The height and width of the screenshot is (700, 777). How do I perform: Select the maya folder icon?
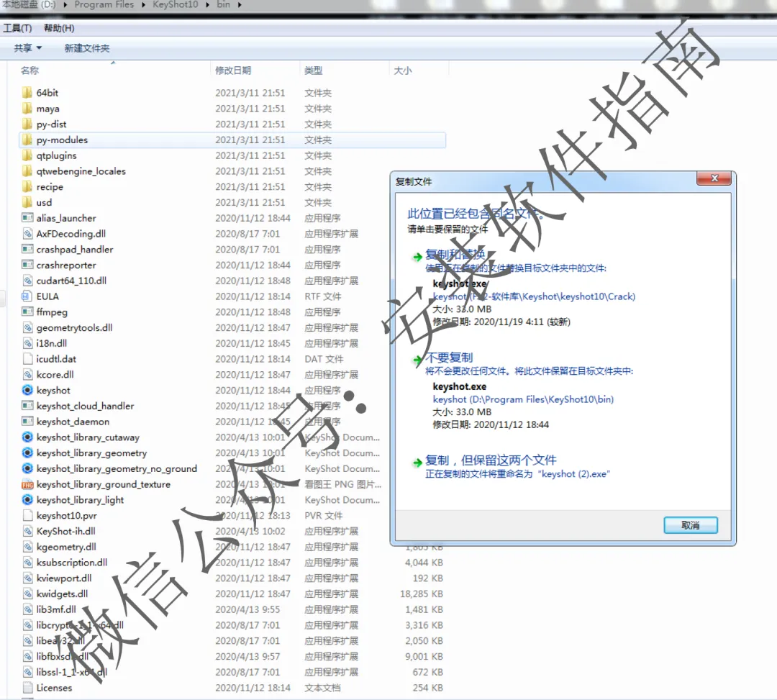coord(27,109)
